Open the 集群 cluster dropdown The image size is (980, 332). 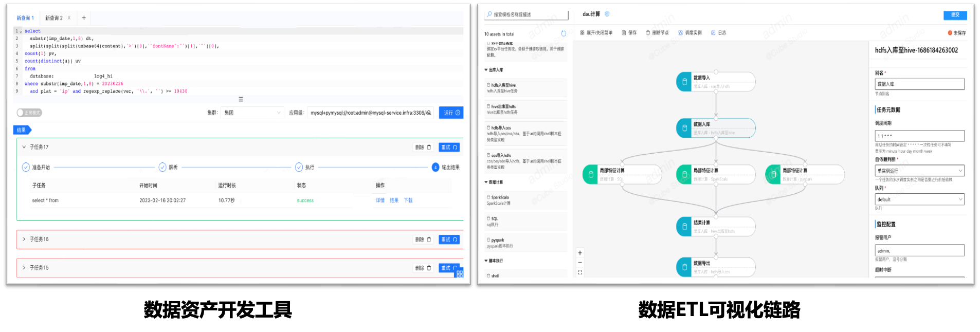click(252, 113)
